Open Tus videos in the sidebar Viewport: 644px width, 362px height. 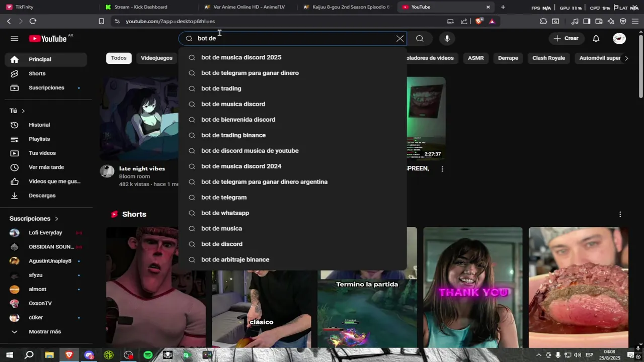(x=46, y=153)
